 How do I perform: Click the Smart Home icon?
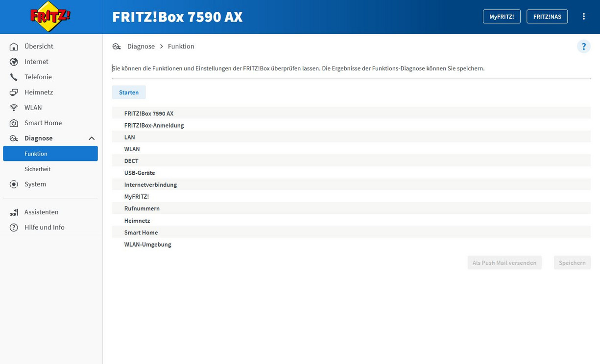[x=14, y=123]
